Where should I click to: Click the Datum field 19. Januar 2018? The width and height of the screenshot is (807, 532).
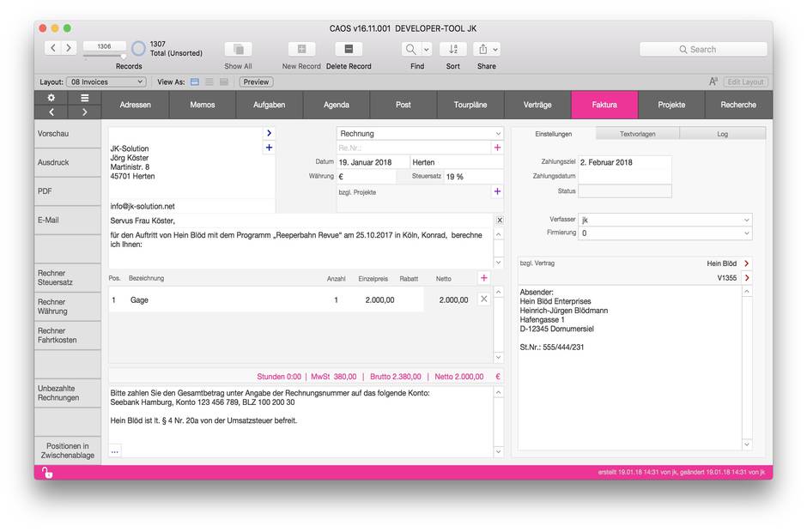373,162
